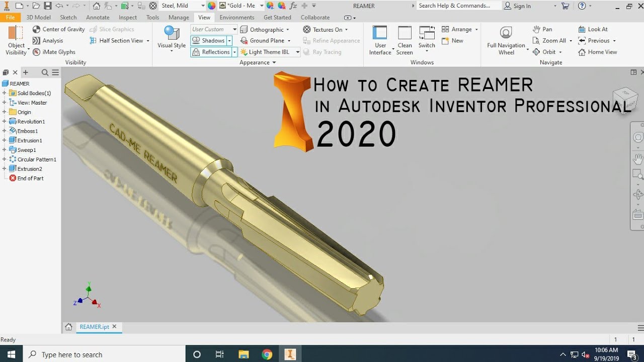Screen dimensions: 644x362
Task: Open the File menu
Action: (10, 17)
